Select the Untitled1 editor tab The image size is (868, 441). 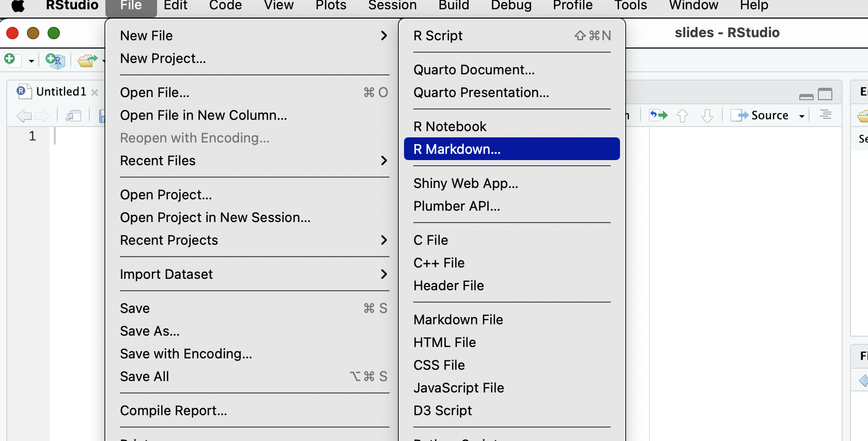(x=61, y=91)
